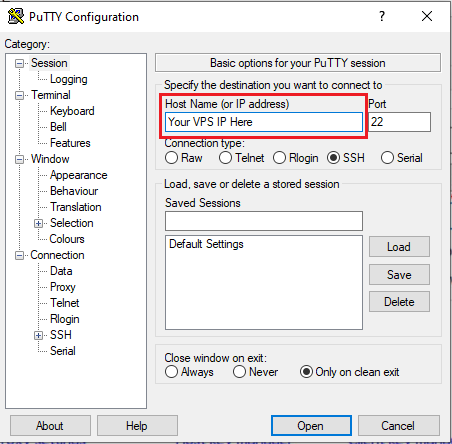The image size is (452, 444).
Task: Click the question mark help icon
Action: pyautogui.click(x=382, y=16)
